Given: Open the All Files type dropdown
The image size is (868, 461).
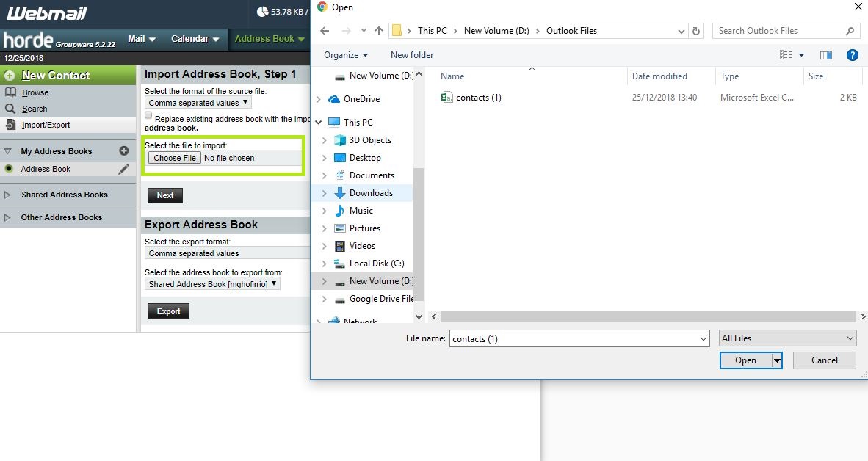Looking at the screenshot, I should coord(788,338).
